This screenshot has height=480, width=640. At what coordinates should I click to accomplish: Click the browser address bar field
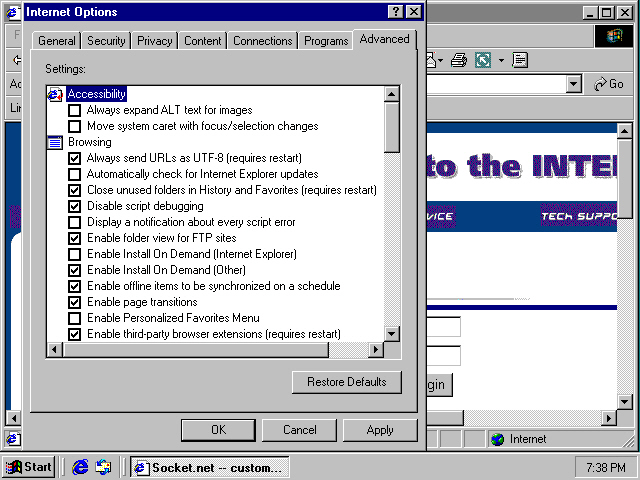click(x=496, y=84)
